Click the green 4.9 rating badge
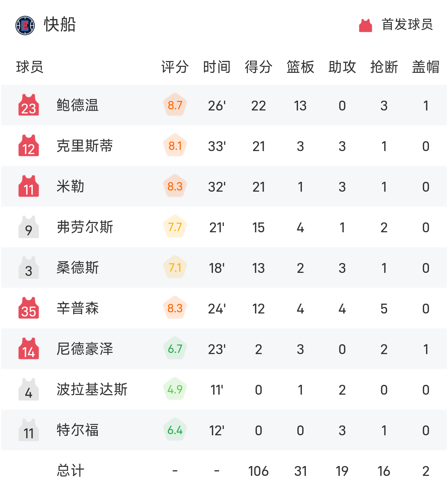Screen dimensions: 448x492 point(175,389)
